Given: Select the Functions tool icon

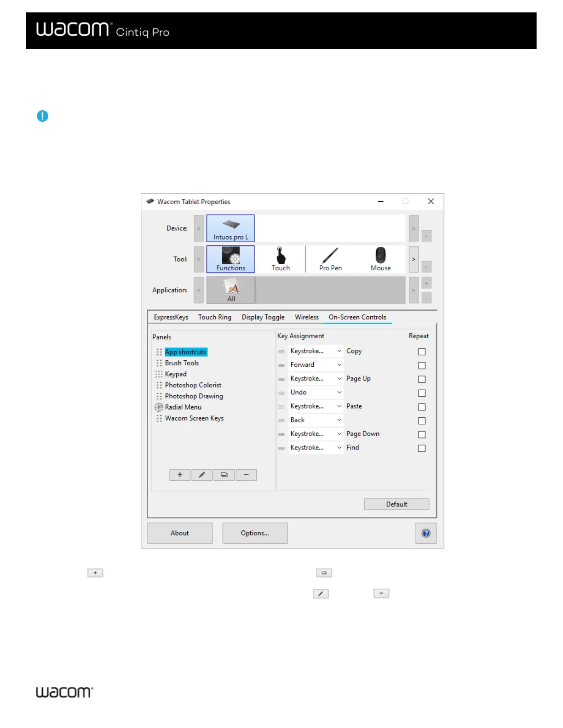Looking at the screenshot, I should 230,259.
